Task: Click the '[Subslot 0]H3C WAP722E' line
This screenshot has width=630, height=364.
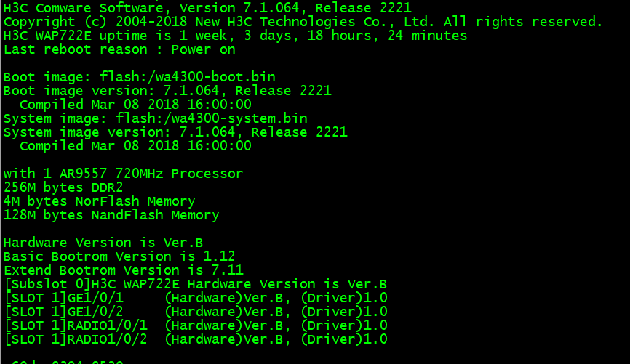Action: (x=195, y=284)
